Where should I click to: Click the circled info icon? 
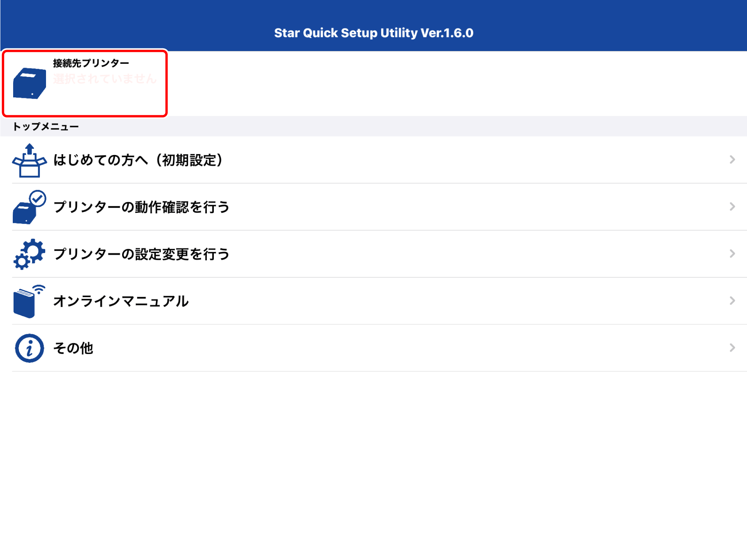tap(29, 348)
